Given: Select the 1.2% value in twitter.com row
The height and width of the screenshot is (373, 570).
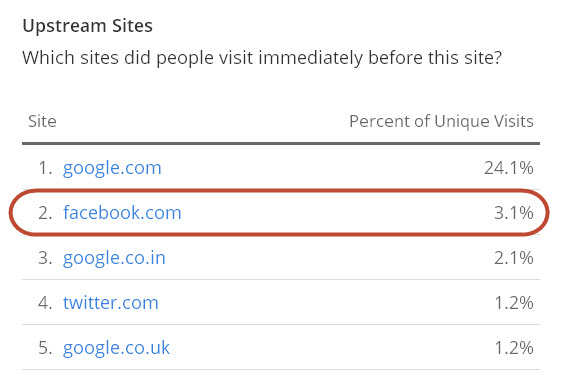Looking at the screenshot, I should (x=514, y=303).
